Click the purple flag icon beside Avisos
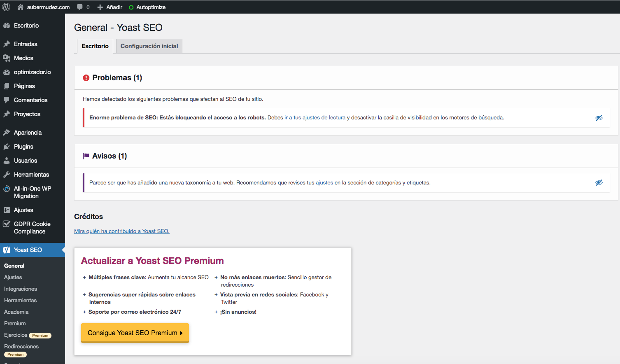The height and width of the screenshot is (364, 620). point(86,156)
